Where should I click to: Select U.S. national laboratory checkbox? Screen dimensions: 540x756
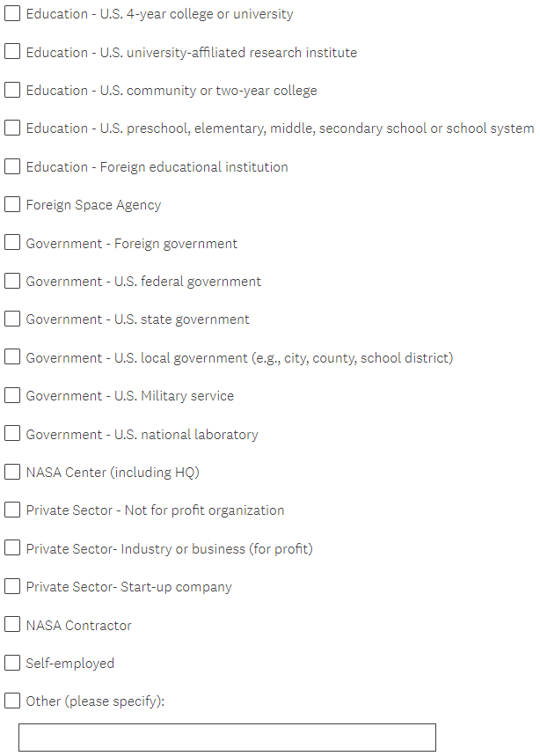[x=12, y=434]
